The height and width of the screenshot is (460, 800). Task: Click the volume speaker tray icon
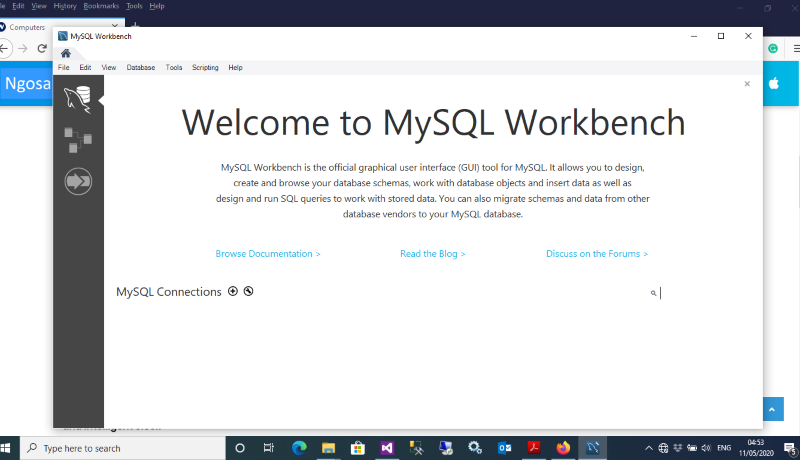click(x=706, y=448)
